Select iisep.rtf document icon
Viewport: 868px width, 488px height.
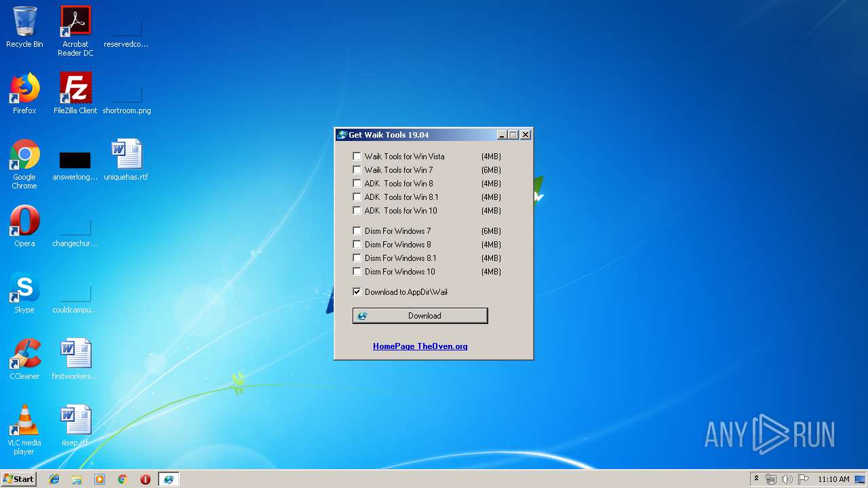click(x=75, y=426)
